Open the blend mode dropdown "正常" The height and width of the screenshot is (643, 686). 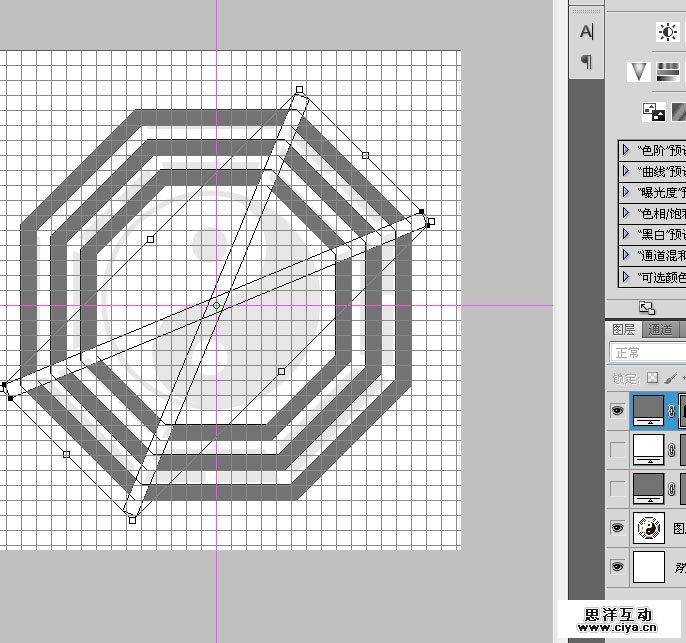(x=647, y=353)
